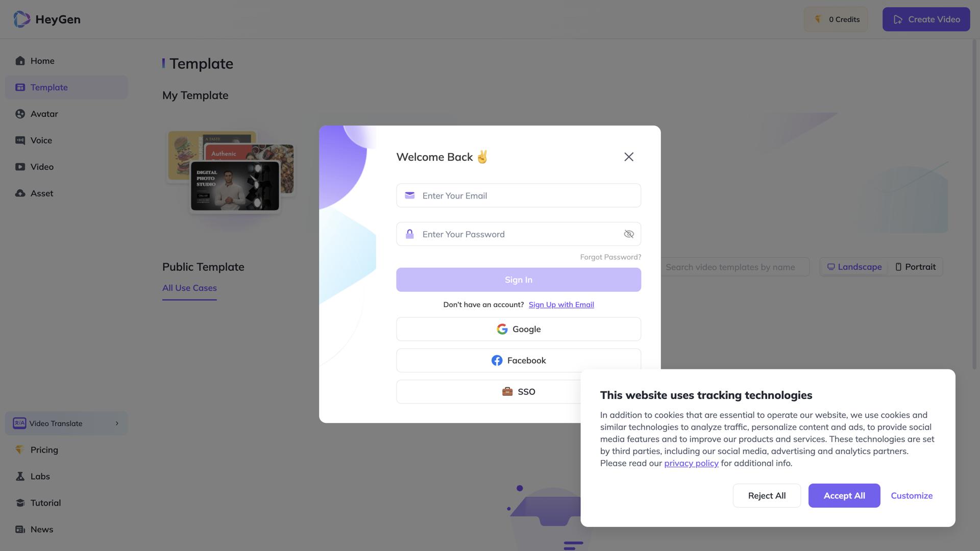
Task: Toggle password visibility eye icon
Action: 628,234
